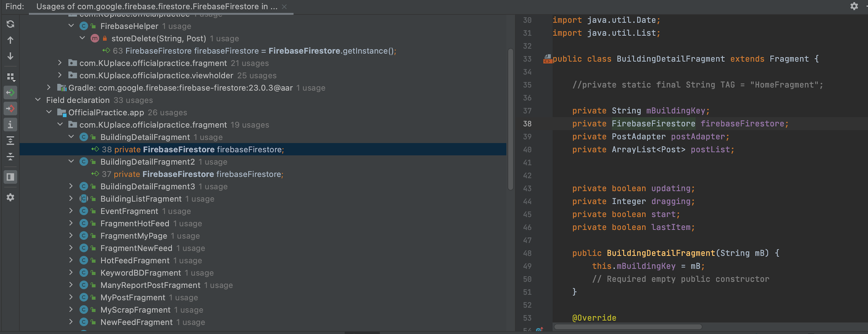Click the @Override annotation on line 53
The height and width of the screenshot is (334, 868).
point(594,318)
